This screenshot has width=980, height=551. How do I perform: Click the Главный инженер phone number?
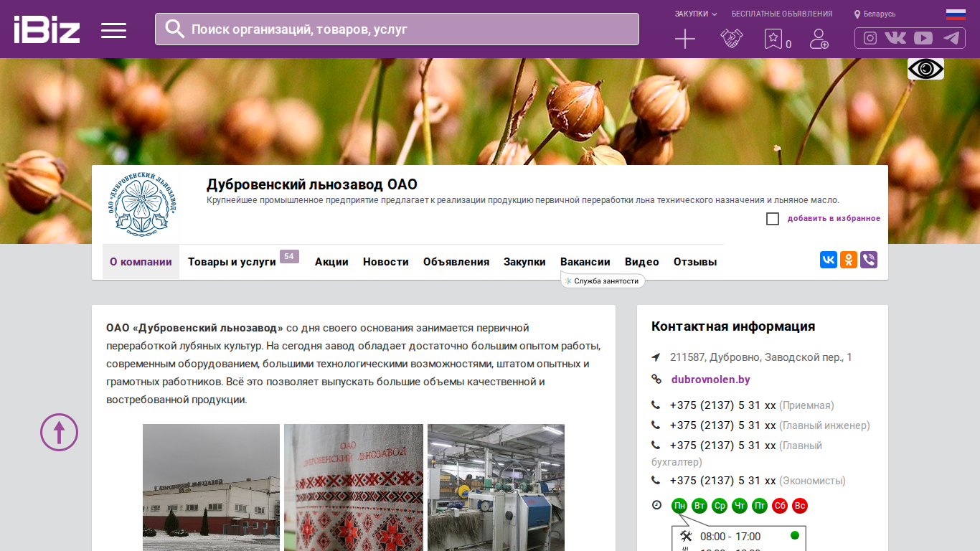[x=723, y=425]
